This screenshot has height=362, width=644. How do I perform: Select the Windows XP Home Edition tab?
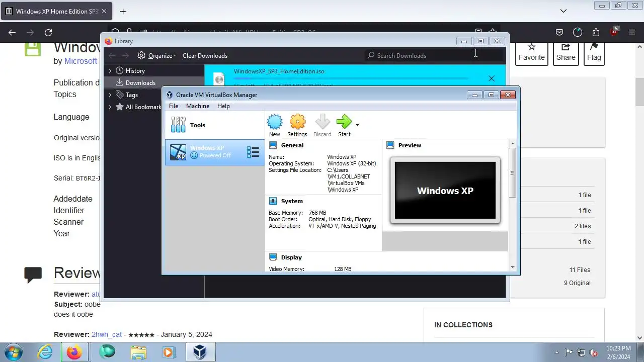(x=57, y=11)
